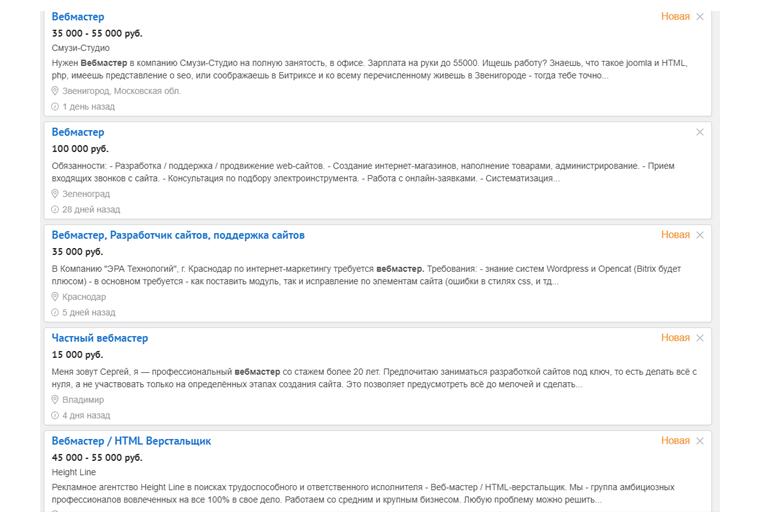Open the Частный вебмастер listing title
The width and height of the screenshot is (770, 527).
[100, 338]
